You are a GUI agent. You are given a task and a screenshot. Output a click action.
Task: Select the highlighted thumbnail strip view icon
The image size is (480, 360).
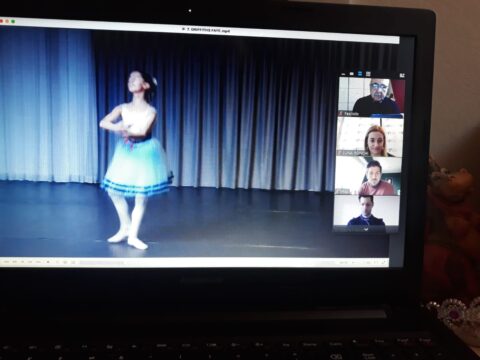(360, 74)
